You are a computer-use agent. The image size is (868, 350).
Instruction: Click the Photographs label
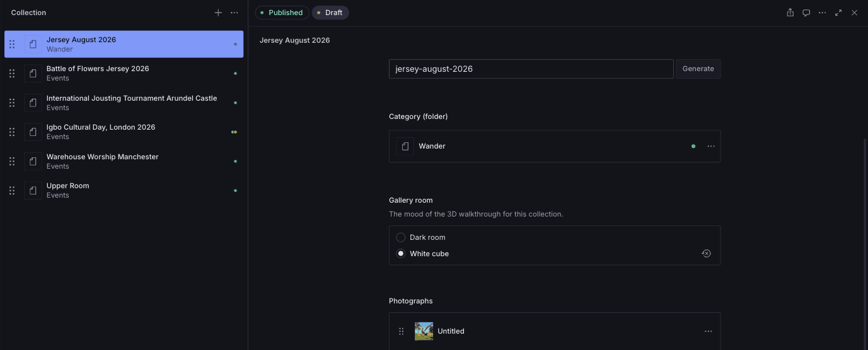pyautogui.click(x=411, y=301)
